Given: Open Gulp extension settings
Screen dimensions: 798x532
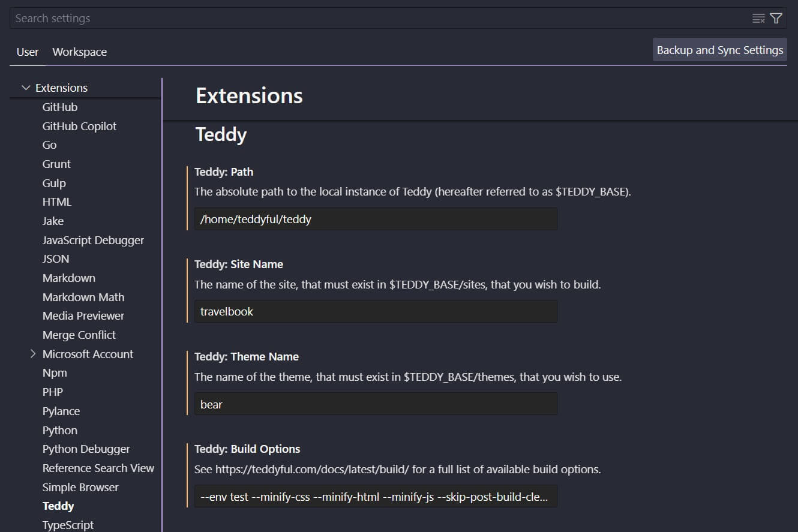Looking at the screenshot, I should point(54,183).
